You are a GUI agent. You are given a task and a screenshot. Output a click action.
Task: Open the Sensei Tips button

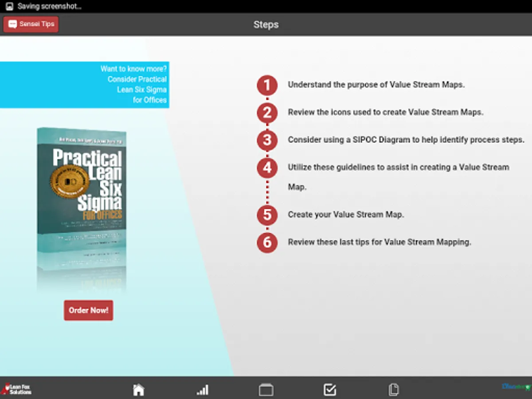(31, 24)
